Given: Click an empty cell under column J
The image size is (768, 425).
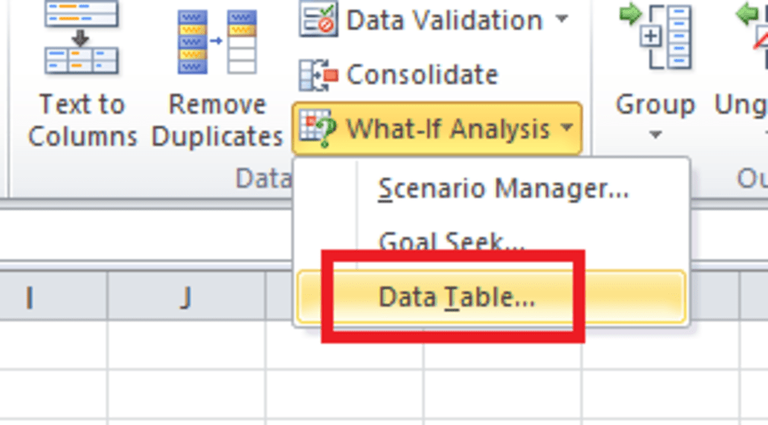Looking at the screenshot, I should pos(186,346).
